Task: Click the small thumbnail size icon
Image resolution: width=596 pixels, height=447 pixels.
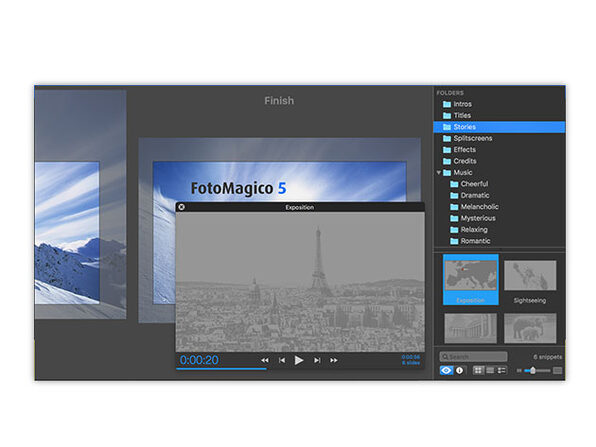Action: point(519,371)
